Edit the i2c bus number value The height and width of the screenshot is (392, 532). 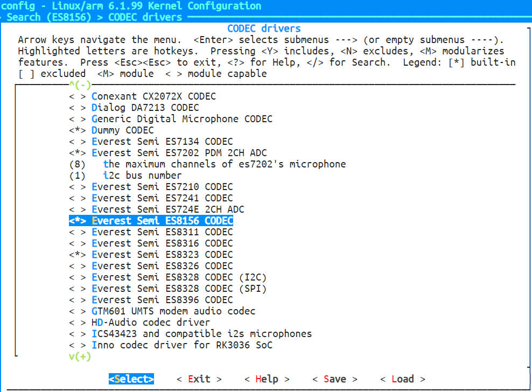(142, 176)
